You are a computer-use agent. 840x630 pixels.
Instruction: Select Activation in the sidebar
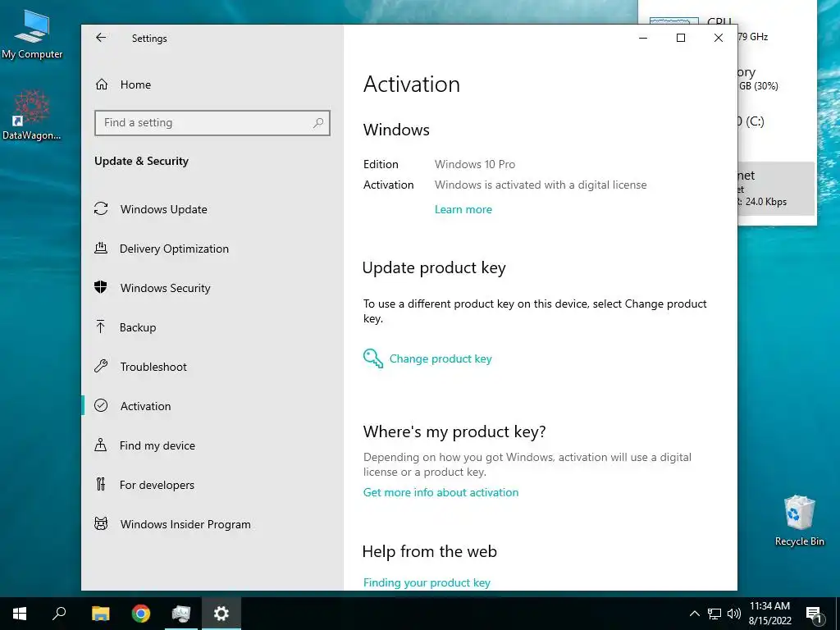pos(145,406)
